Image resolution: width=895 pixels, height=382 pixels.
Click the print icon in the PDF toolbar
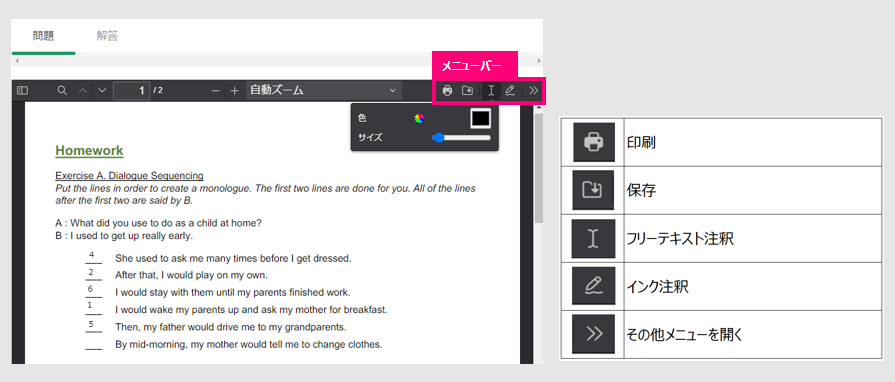click(x=448, y=90)
